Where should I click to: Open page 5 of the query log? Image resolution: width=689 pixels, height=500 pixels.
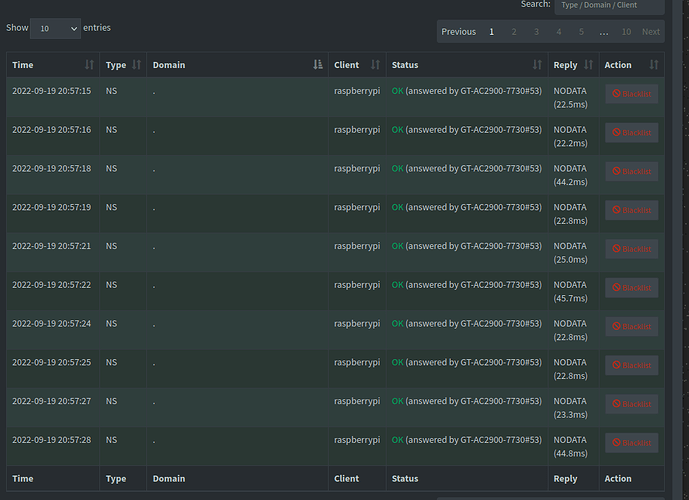pos(581,32)
